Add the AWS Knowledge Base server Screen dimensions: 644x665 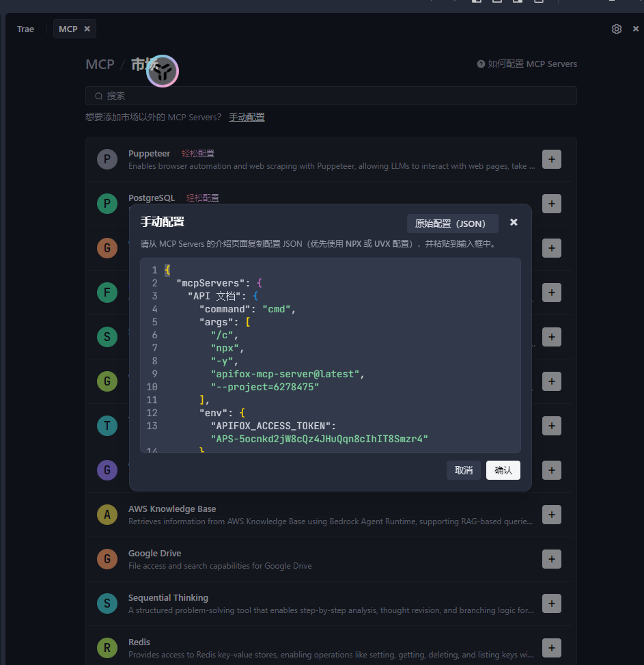[552, 515]
